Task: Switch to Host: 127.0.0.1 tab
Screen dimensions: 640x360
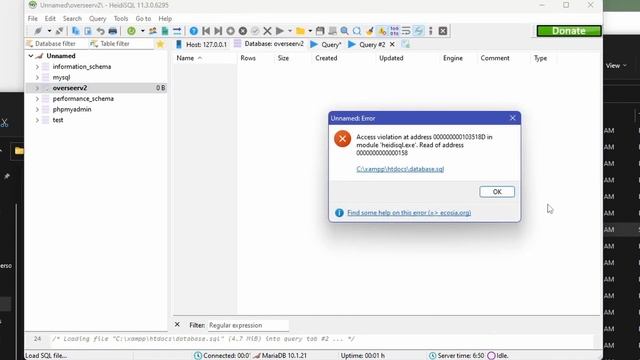Action: pyautogui.click(x=202, y=44)
